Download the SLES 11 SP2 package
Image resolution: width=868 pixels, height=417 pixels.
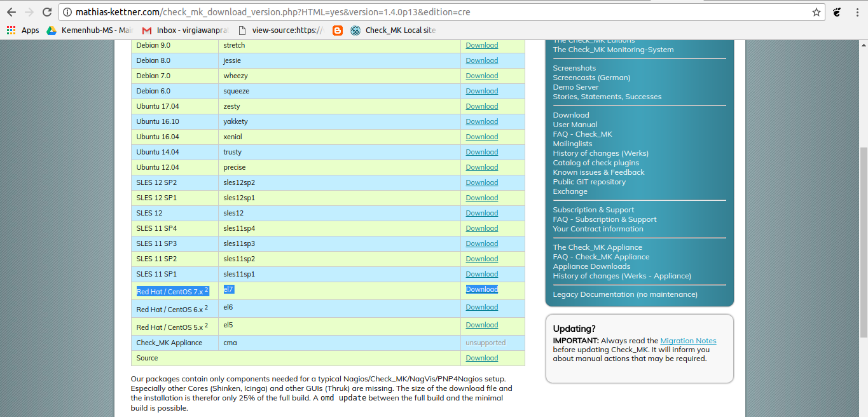[481, 259]
